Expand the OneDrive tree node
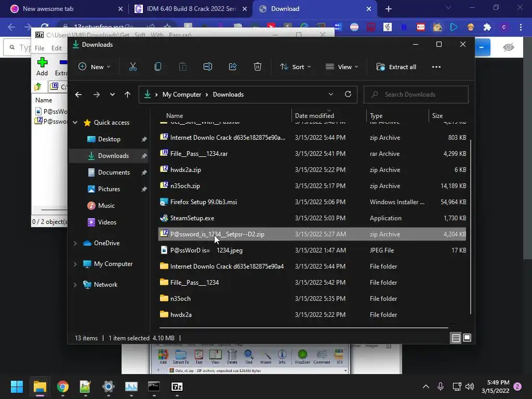 point(75,243)
